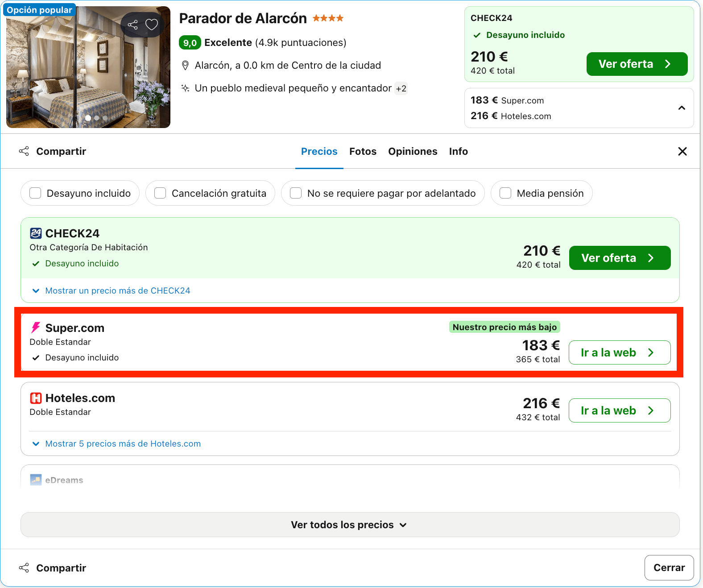This screenshot has width=703, height=588.
Task: Enable the Cancelación gratuita filter
Action: [160, 193]
